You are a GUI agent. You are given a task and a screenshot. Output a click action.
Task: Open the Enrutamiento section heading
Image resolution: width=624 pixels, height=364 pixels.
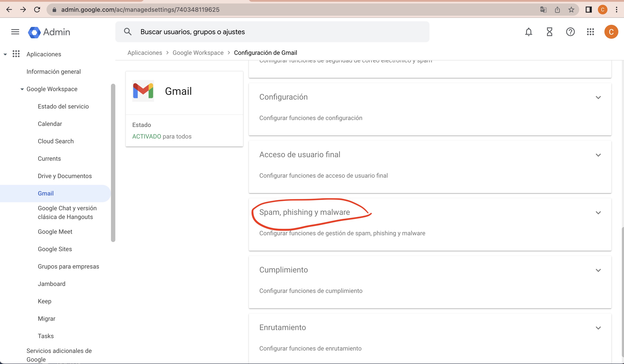tap(283, 327)
